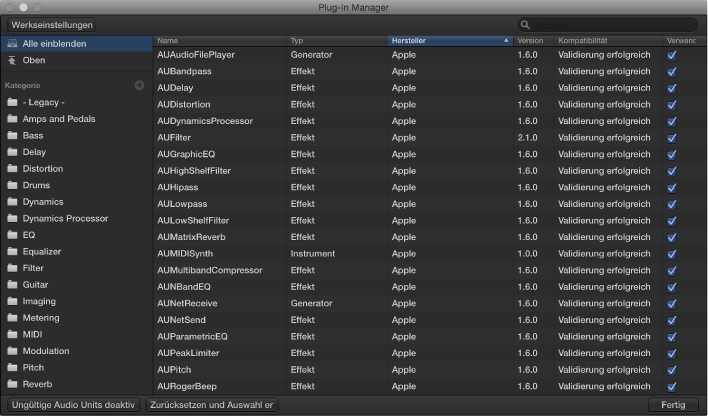Click the Drums folder icon
The width and height of the screenshot is (708, 416).
coord(12,185)
